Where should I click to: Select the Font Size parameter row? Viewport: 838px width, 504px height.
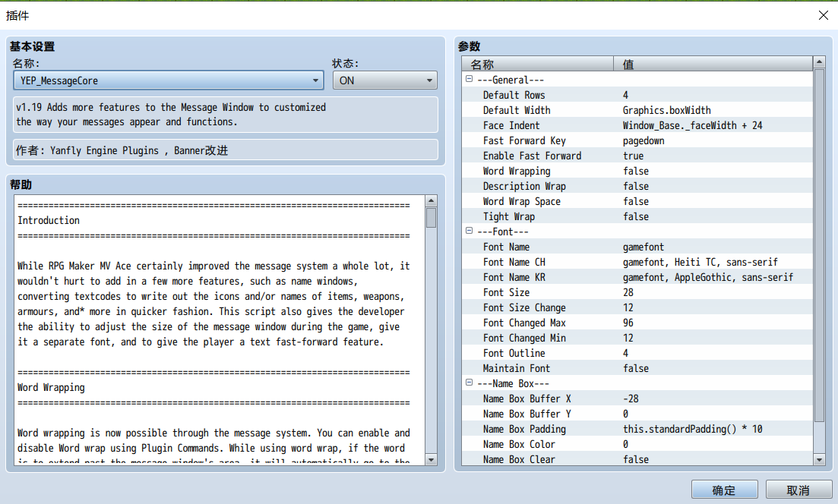coord(637,292)
